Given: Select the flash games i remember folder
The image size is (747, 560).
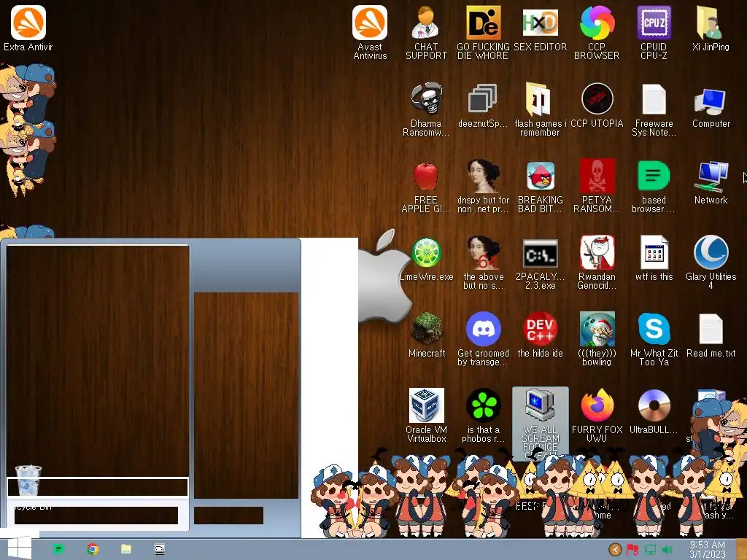Looking at the screenshot, I should 540,109.
